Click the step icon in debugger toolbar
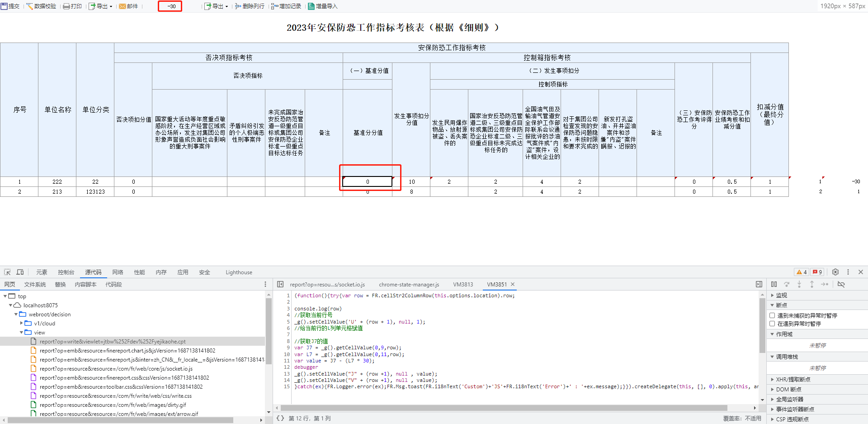Screen dimensions: 868x424 [825, 284]
